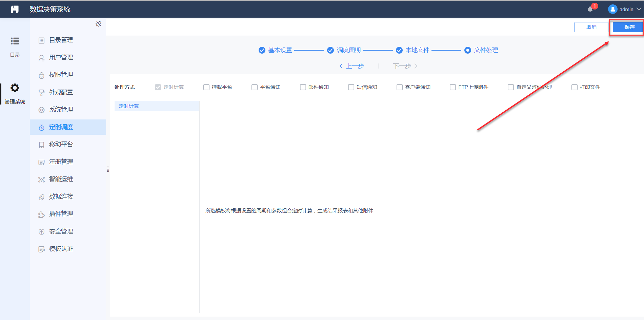Click the 注册管理 icon
The image size is (644, 320).
pos(41,162)
